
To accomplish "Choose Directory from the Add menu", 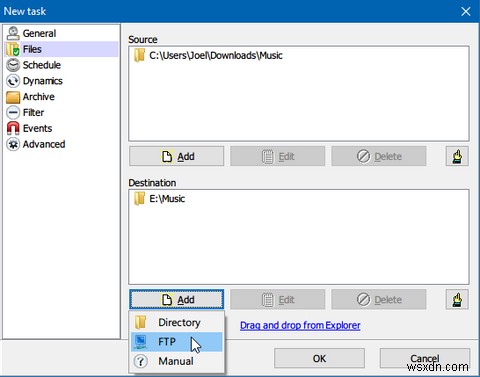I will click(x=177, y=322).
